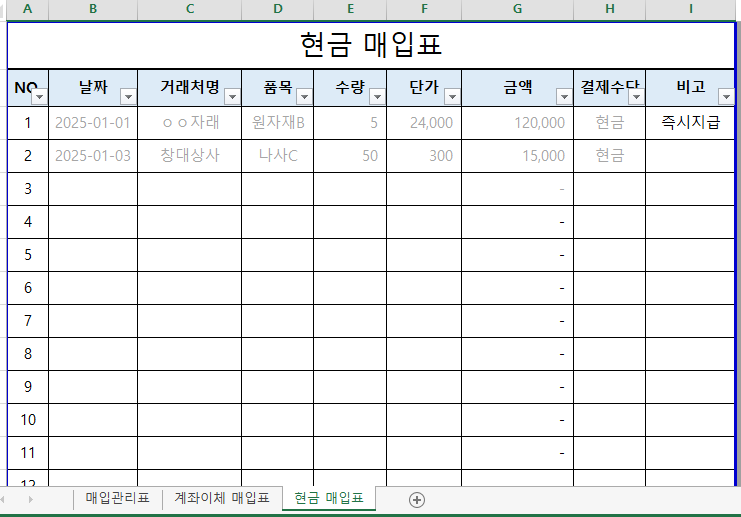
Task: Open the 품목 column filter dropdown
Action: click(x=304, y=97)
